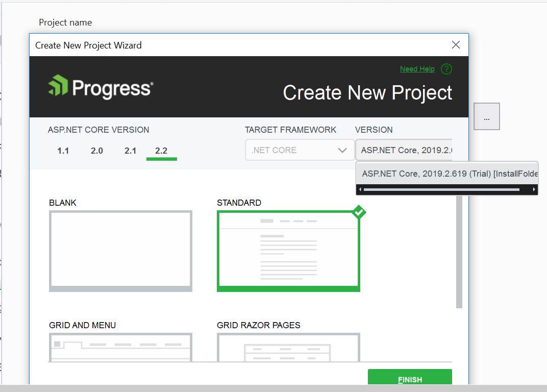This screenshot has width=547, height=392.
Task: Select the Standard project template
Action: (288, 251)
